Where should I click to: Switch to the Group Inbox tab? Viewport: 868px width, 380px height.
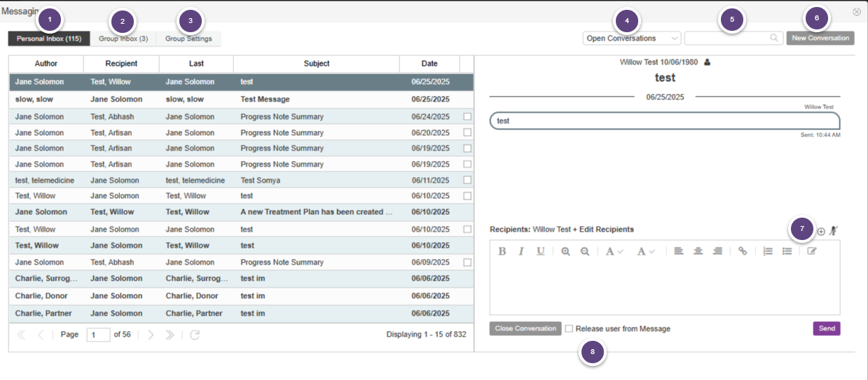coord(123,38)
